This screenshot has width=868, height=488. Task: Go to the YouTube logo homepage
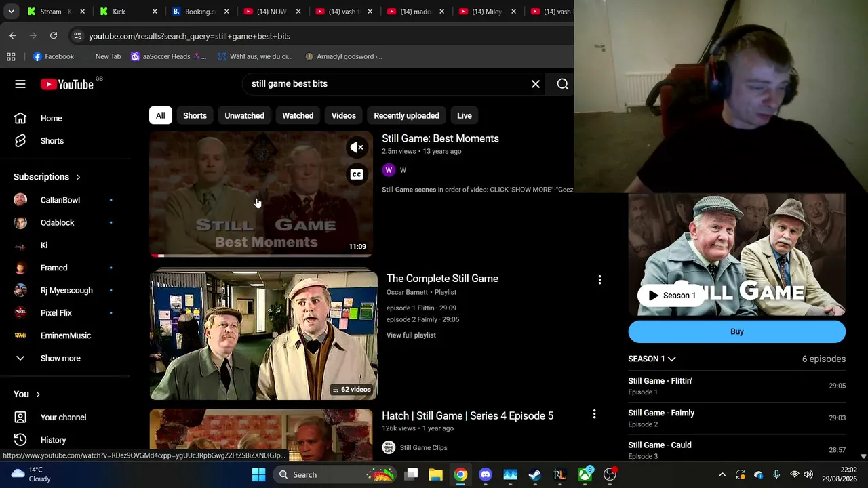tap(67, 84)
